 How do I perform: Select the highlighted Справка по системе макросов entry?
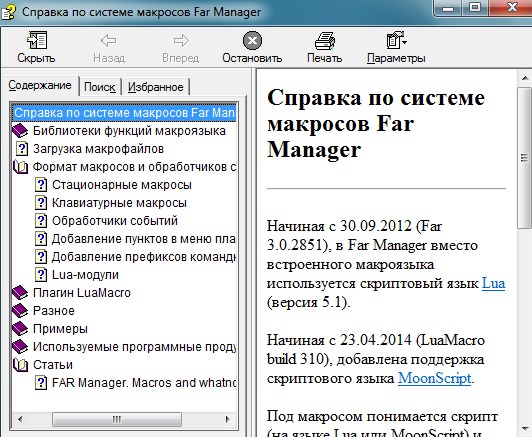click(125, 113)
